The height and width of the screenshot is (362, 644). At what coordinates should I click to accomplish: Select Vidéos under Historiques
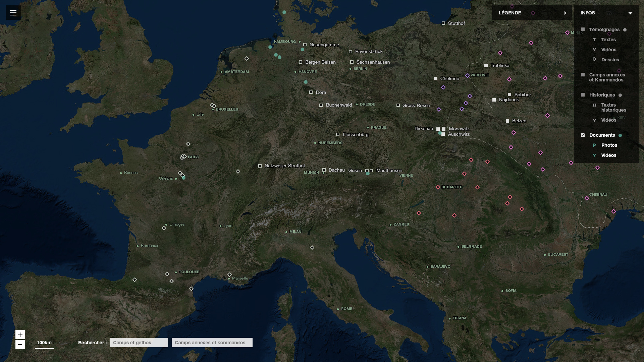(x=609, y=120)
